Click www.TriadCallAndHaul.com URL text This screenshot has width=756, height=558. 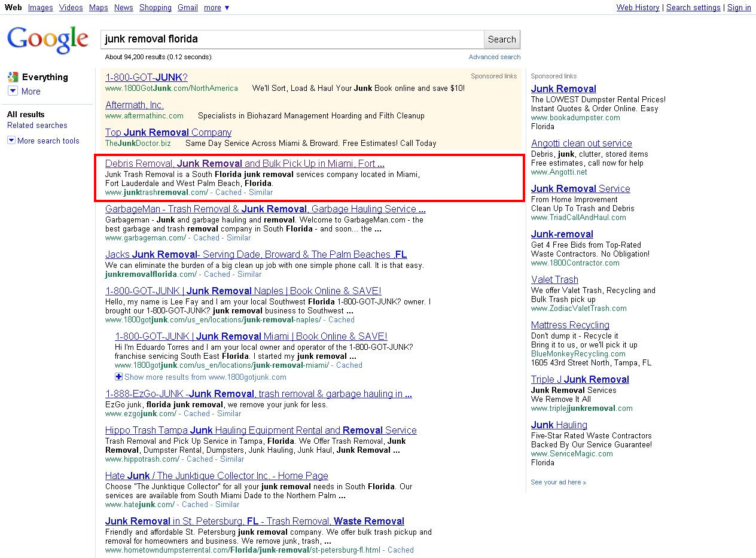click(x=578, y=218)
